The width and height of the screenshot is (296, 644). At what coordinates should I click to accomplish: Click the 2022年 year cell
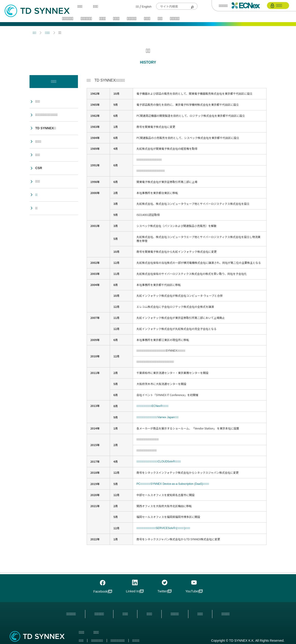point(98,539)
